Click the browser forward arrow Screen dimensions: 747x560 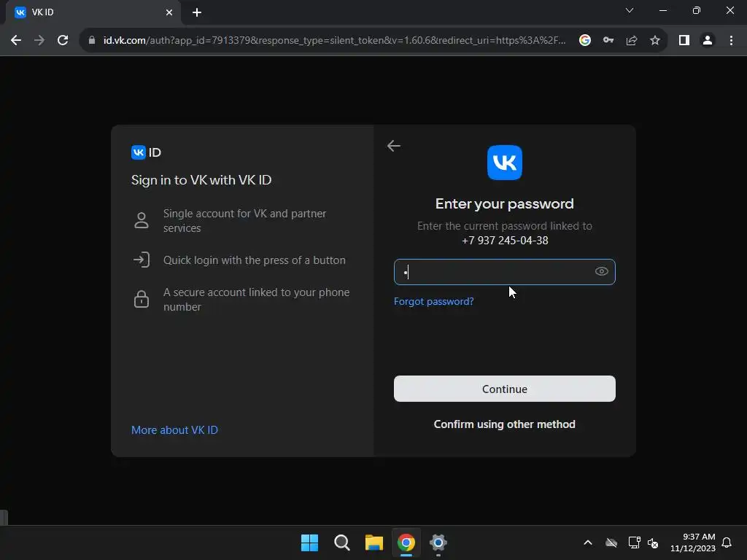click(39, 41)
